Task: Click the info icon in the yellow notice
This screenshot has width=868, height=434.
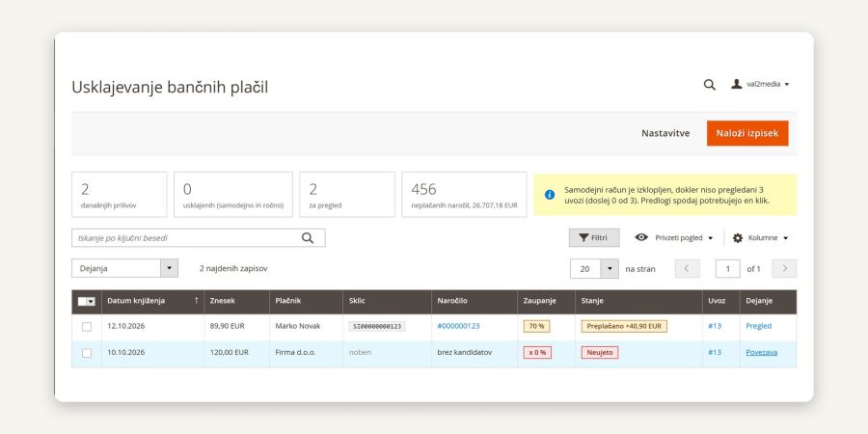Action: [549, 195]
